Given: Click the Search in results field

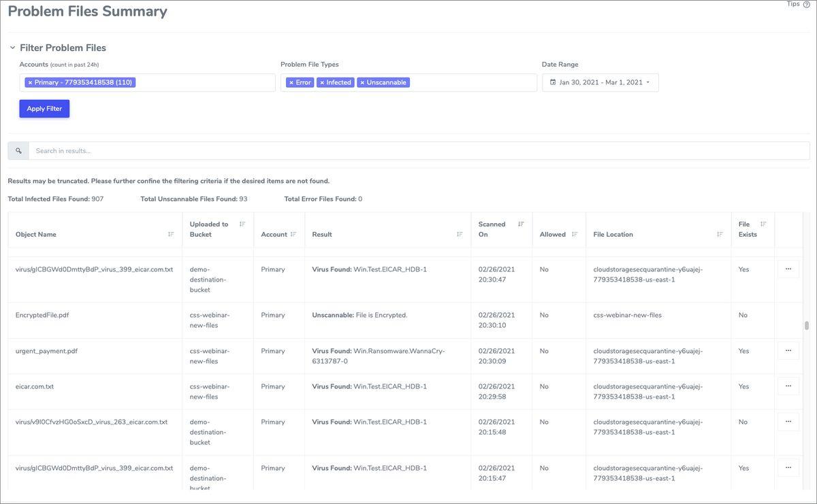Looking at the screenshot, I should coord(419,151).
